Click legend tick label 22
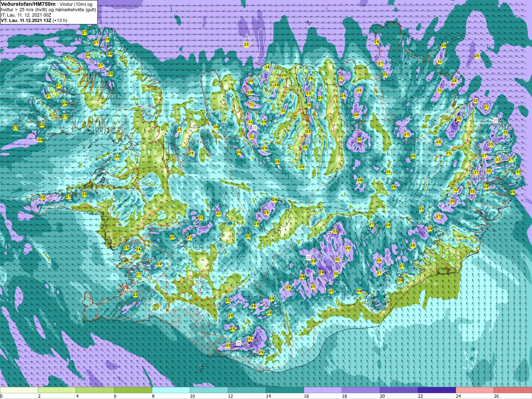532x399 pixels. click(x=420, y=396)
